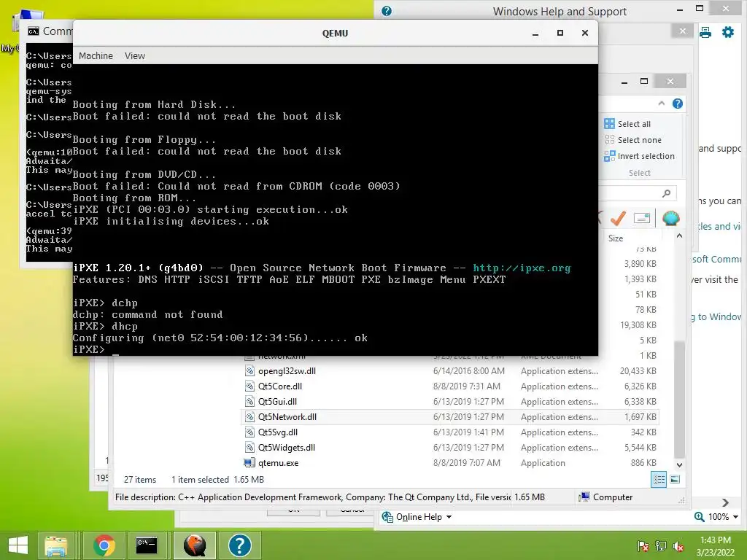This screenshot has height=560, width=747.
Task: Click the 20,433 KB size cell
Action: click(638, 371)
